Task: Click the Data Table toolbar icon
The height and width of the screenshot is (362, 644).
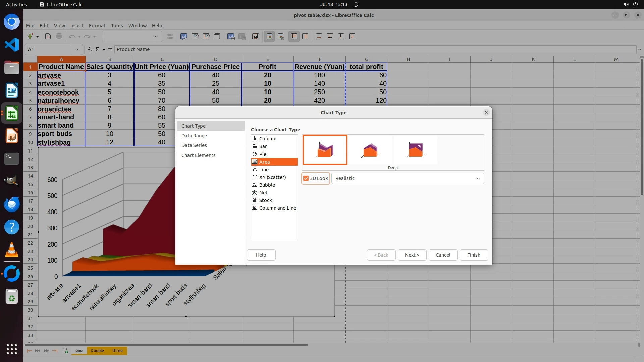Action: 242,36
